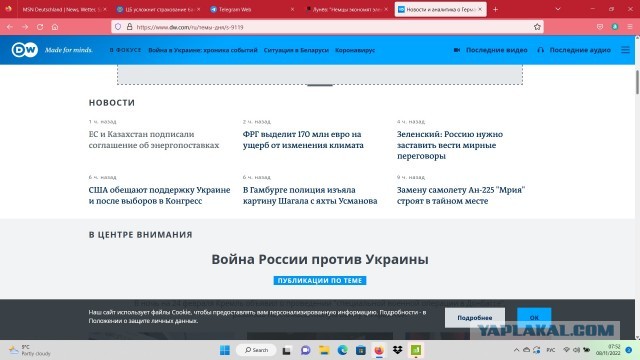Open Task View on taskbar
640x360 pixels.
pyautogui.click(x=287, y=350)
